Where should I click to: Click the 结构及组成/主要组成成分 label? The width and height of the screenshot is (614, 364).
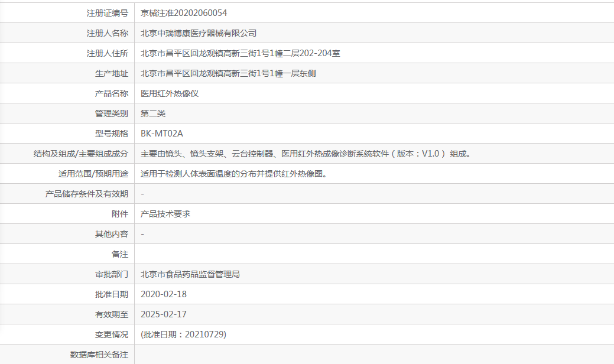pyautogui.click(x=81, y=154)
